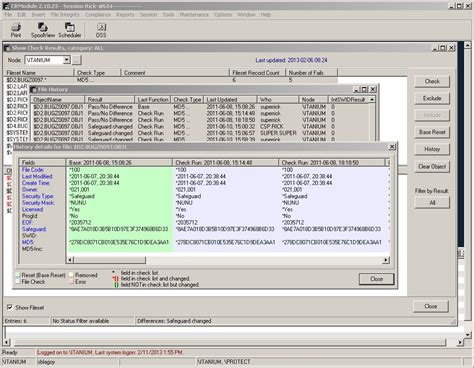Sort by Number of Fails column header
Image resolution: width=474 pixels, height=368 pixels.
(x=311, y=73)
